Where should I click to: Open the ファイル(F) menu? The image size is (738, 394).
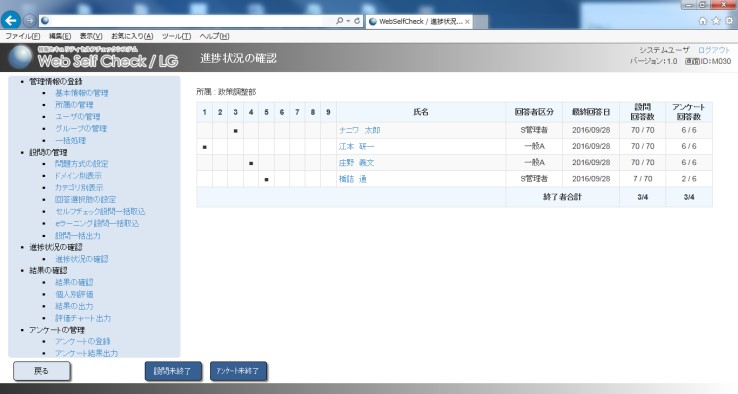pyautogui.click(x=23, y=36)
